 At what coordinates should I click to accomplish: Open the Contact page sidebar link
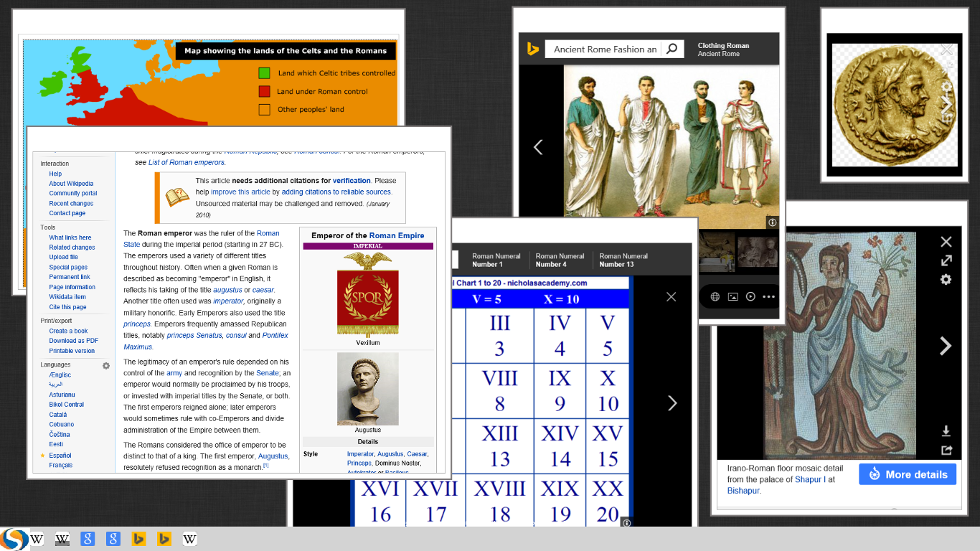[67, 213]
